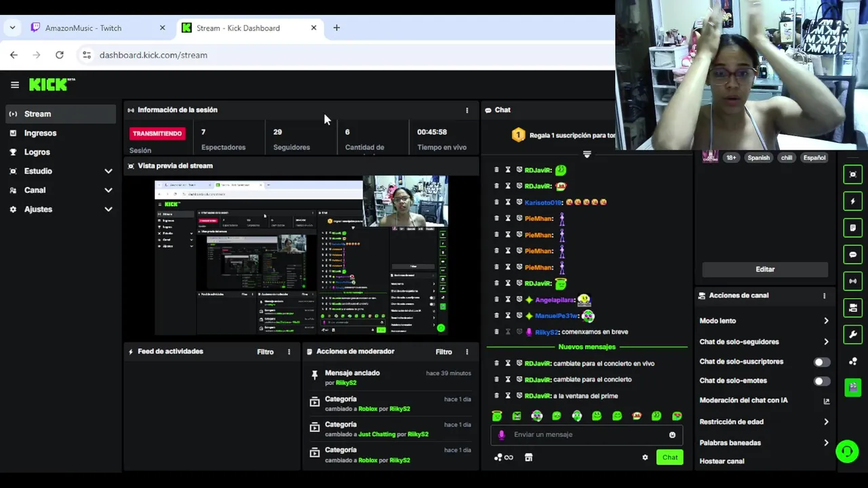This screenshot has width=868, height=488.
Task: Open the browser tab search dropdown
Action: coord(12,28)
